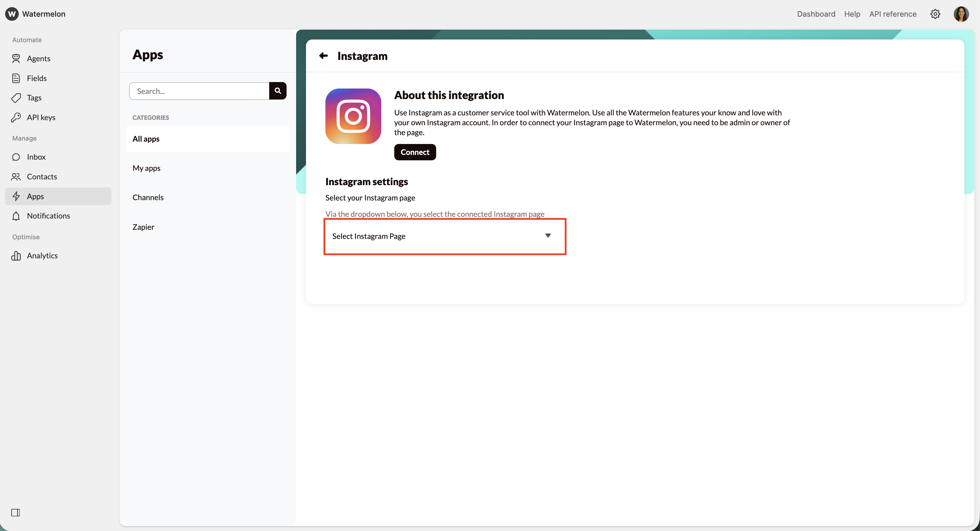Viewport: 980px width, 531px height.
Task: Click the Instagram app logo
Action: point(352,116)
